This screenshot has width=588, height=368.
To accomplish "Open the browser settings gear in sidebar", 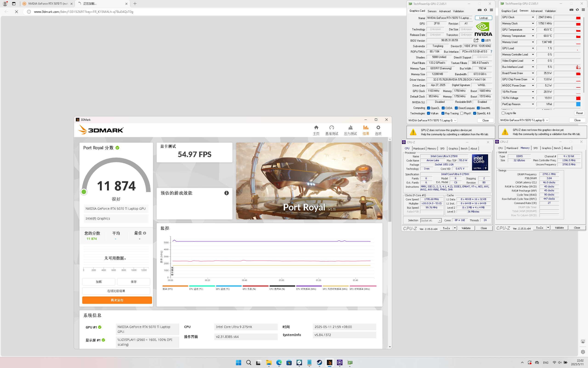I will 583,352.
